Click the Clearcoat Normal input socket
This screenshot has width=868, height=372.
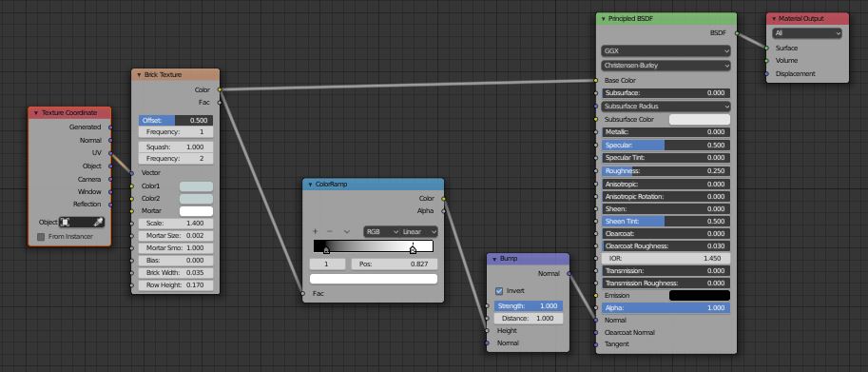pos(596,333)
